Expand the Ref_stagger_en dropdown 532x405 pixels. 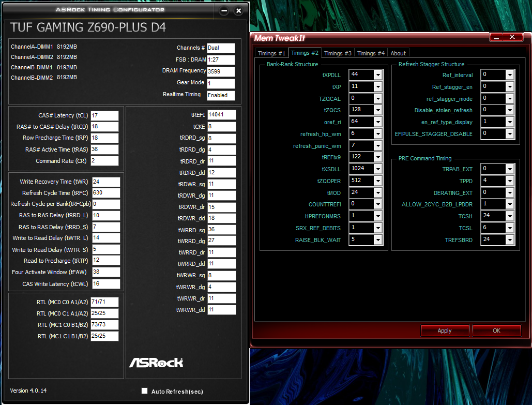click(510, 86)
